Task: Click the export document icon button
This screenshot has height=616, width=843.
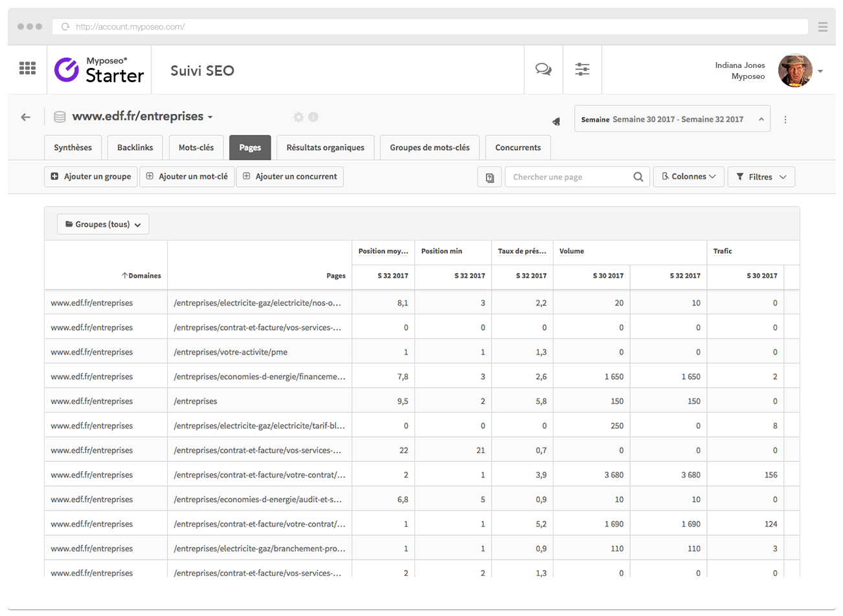Action: coord(489,177)
